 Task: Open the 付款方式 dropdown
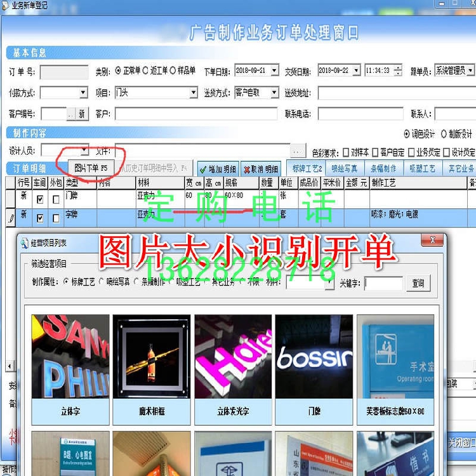[84, 93]
